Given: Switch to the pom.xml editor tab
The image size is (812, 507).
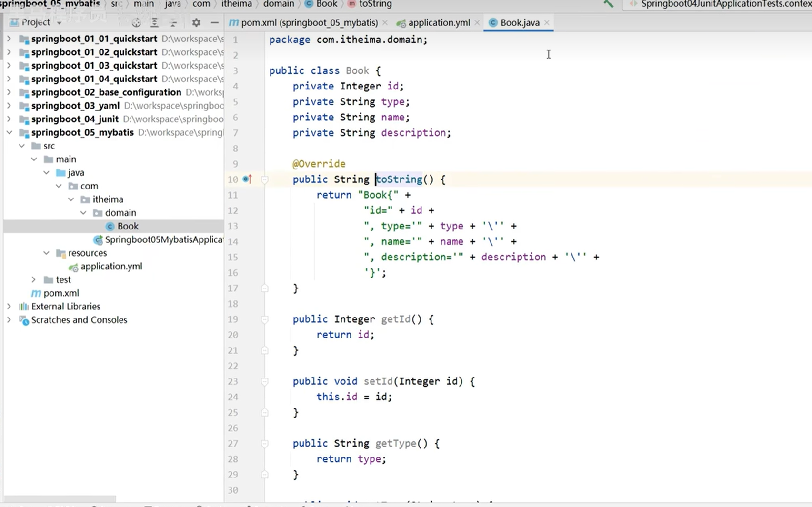Looking at the screenshot, I should (309, 22).
